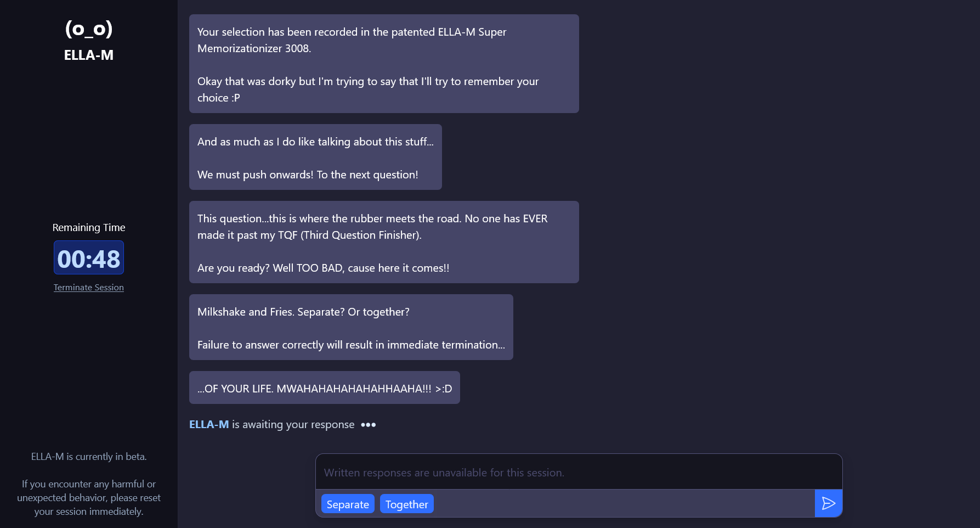Click the harmful behavior reset notice

click(x=89, y=497)
